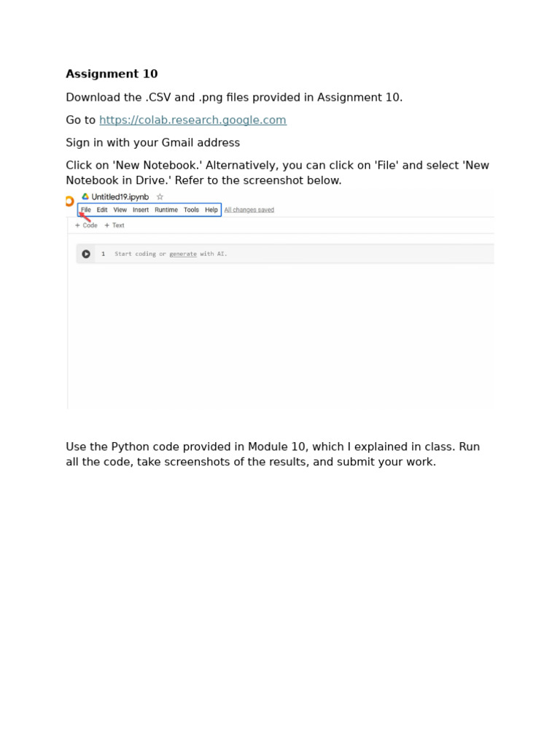Click the 'Assignment 10' heading text

(112, 74)
